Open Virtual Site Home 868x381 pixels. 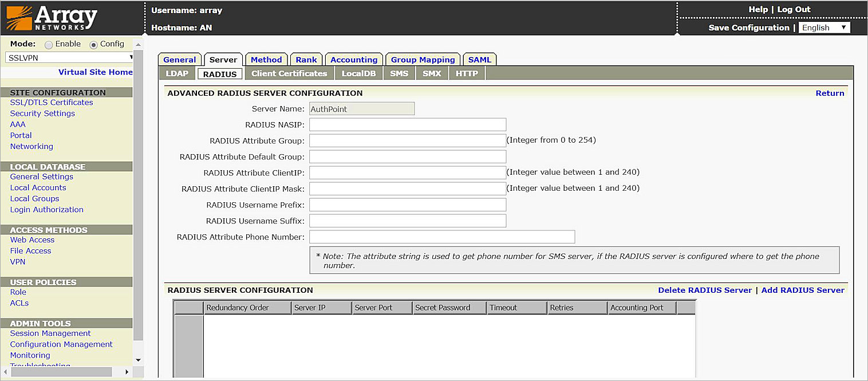coord(95,72)
